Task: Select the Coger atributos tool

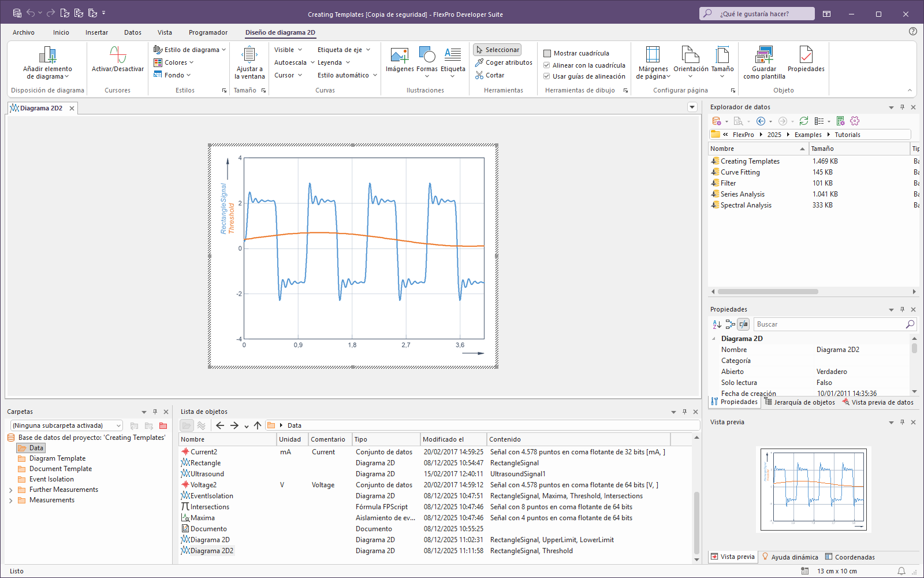Action: (x=504, y=62)
